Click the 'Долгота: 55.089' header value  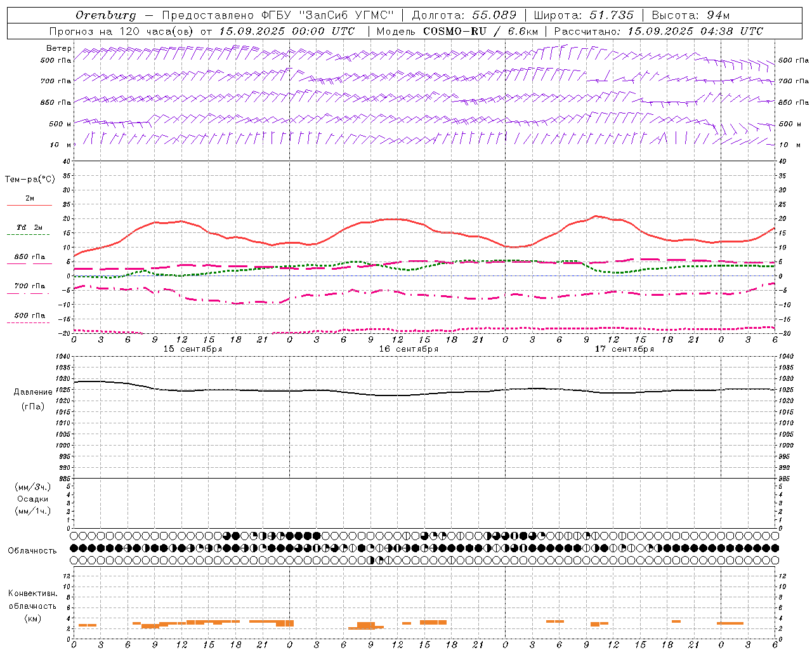(x=464, y=15)
